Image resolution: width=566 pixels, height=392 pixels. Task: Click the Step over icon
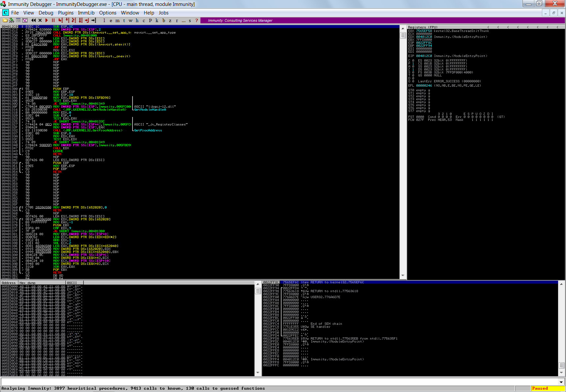67,20
